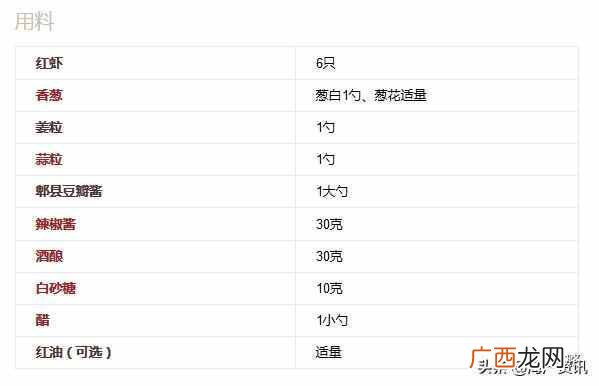Click the 广西龙网 watermark logo

tap(528, 360)
